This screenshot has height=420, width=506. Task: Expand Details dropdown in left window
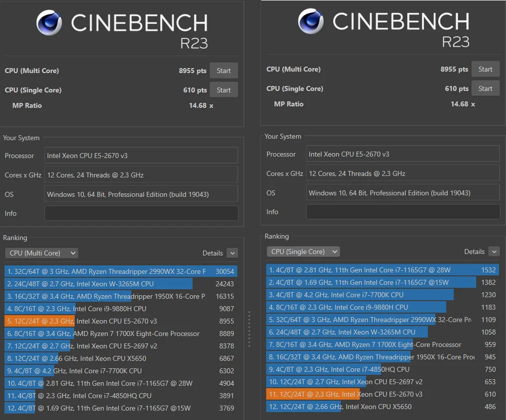point(232,253)
